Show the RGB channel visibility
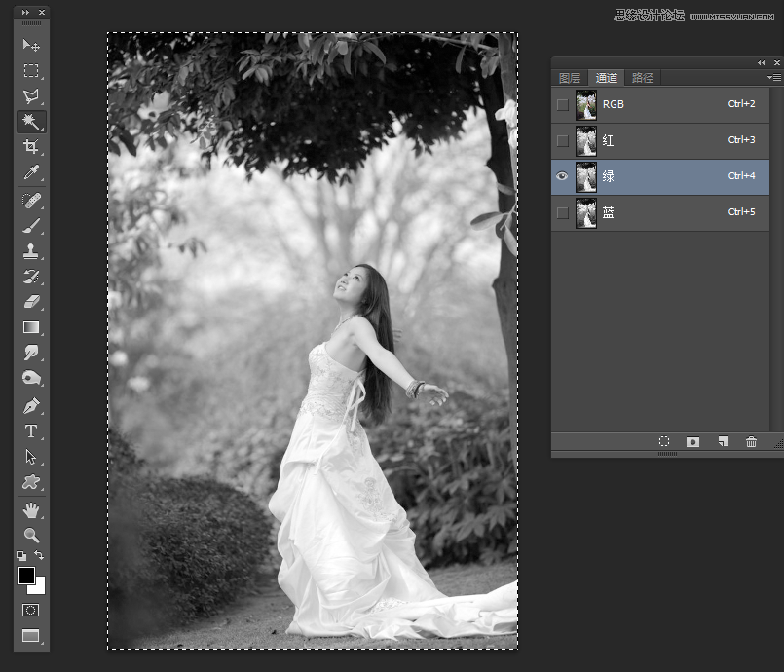The image size is (784, 672). point(562,104)
